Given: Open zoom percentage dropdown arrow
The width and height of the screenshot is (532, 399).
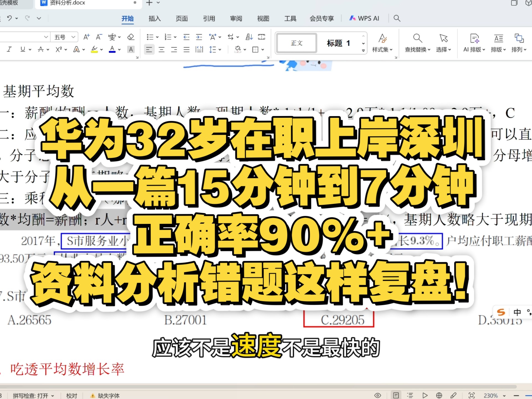Looking at the screenshot, I should pyautogui.click(x=504, y=396).
